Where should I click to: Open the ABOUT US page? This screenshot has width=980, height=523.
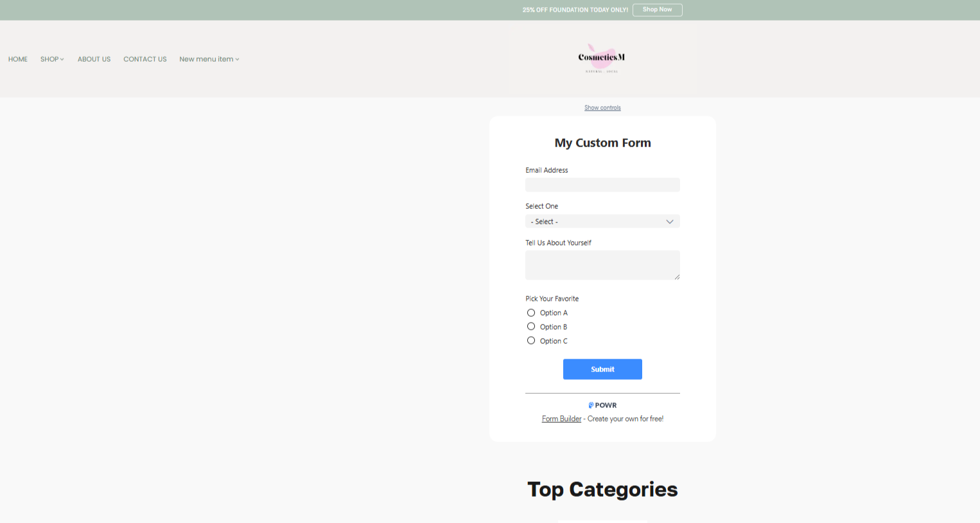coord(94,59)
